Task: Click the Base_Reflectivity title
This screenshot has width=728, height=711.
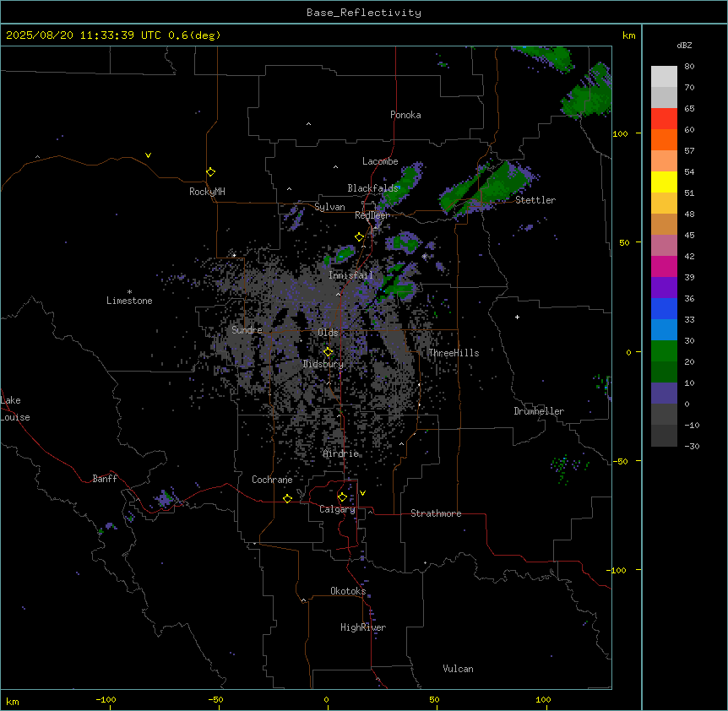Action: (364, 13)
